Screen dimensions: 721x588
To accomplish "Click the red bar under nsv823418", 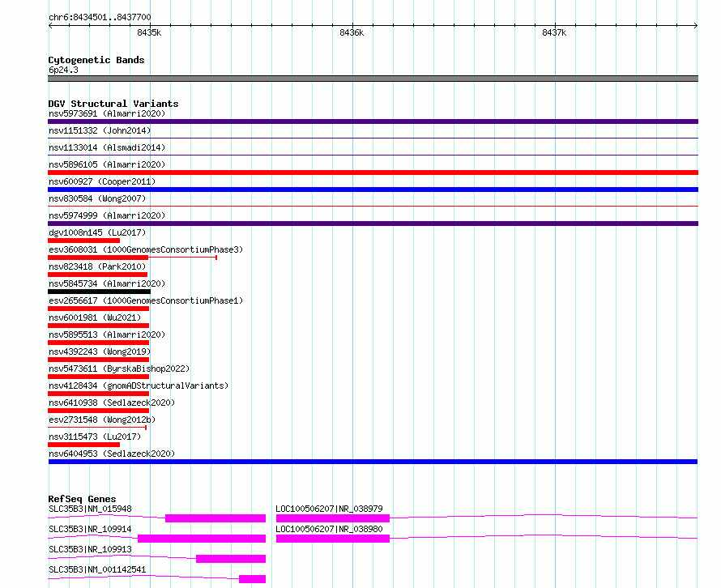I will (97, 275).
